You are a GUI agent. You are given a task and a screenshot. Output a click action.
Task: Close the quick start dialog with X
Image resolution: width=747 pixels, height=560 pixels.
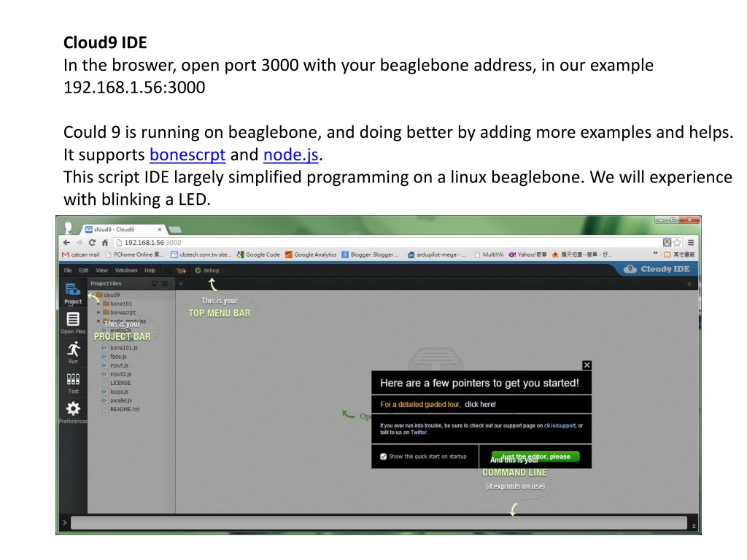pos(587,365)
